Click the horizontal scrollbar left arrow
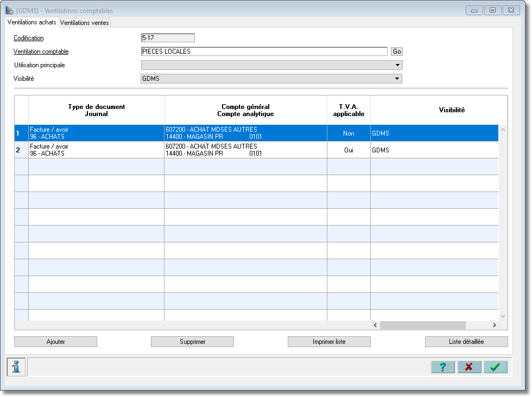This screenshot has height=397, width=532. pos(375,325)
